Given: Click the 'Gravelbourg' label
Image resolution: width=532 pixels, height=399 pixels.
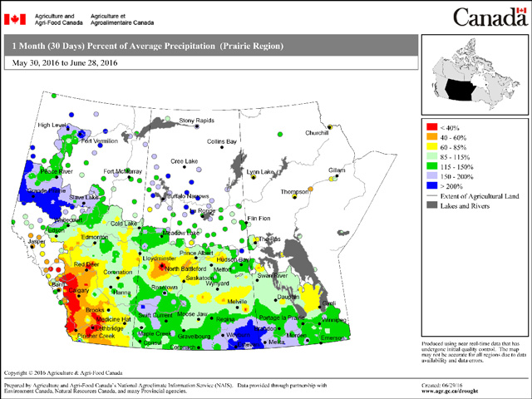Looking at the screenshot, I should pos(194,337).
